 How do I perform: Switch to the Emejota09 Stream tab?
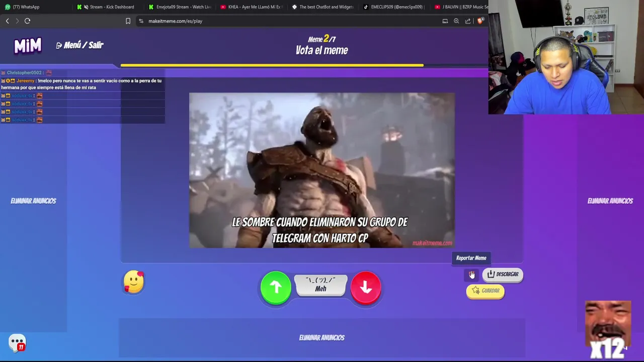180,7
